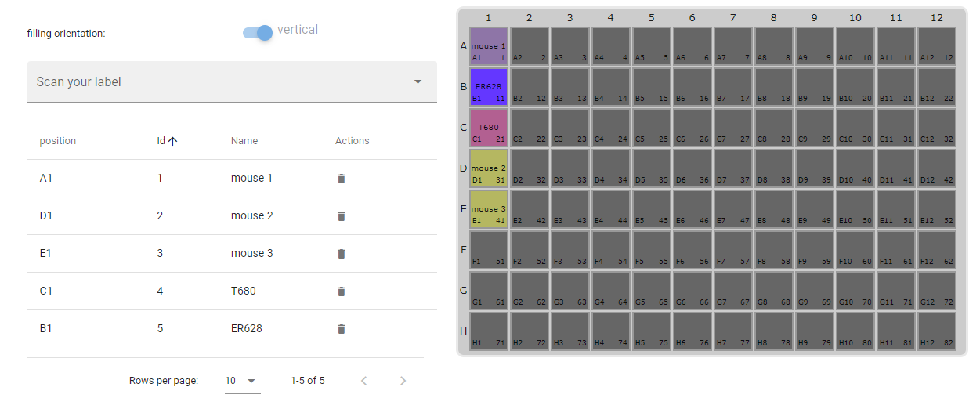Sort table by Name column
Viewport: 980px width, 416px height.
coord(244,141)
